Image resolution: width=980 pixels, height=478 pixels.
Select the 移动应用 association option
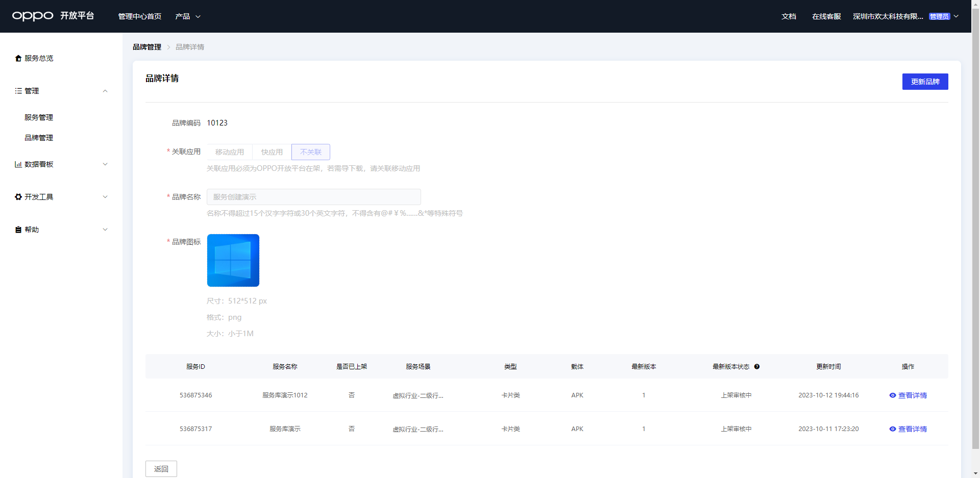click(229, 152)
